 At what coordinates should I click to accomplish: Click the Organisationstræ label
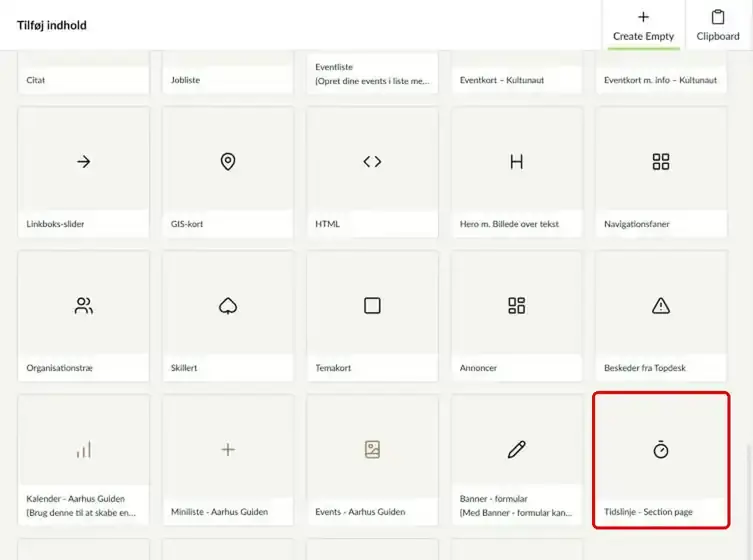pyautogui.click(x=60, y=368)
